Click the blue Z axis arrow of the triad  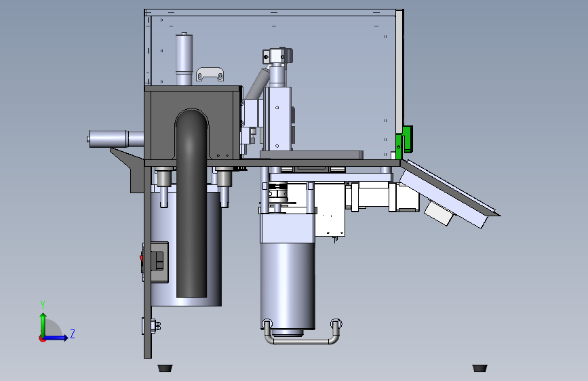[x=56, y=338]
